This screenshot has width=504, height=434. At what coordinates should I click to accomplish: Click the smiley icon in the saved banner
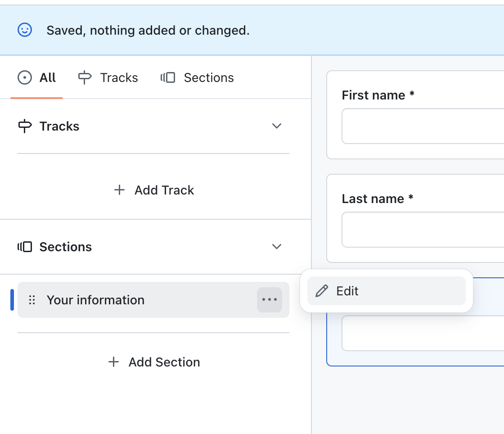[25, 30]
